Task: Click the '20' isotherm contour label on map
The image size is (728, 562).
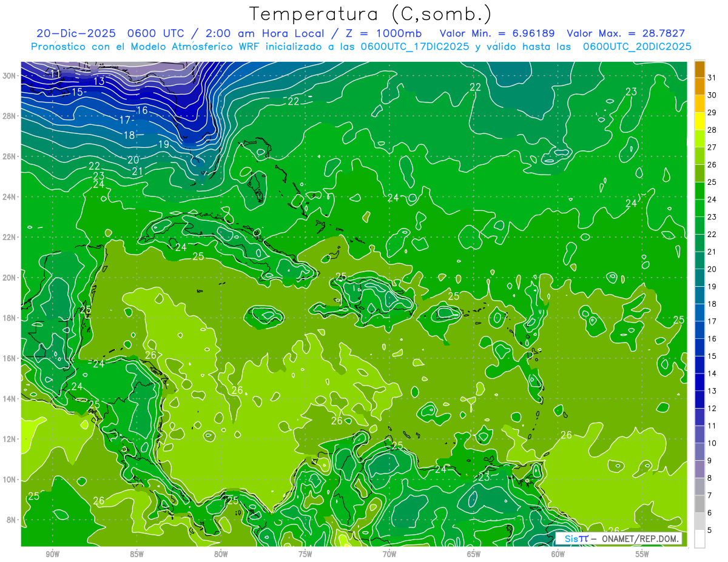Action: point(133,159)
